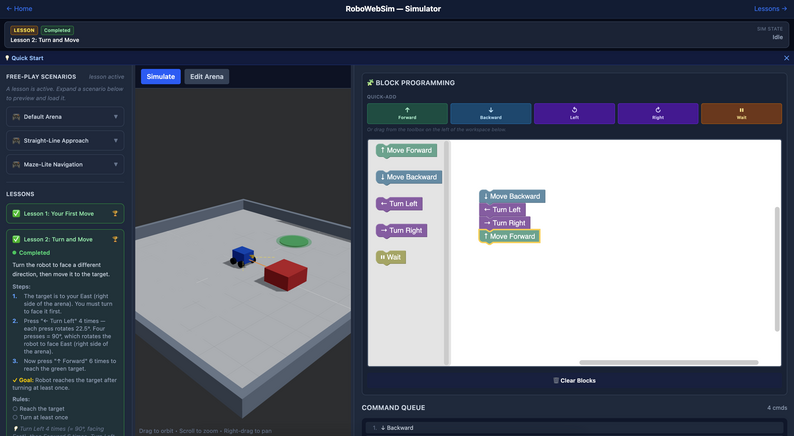Click the Maze-Lite Navigation scenario icon
Screen dimensions: 794x436
[x=16, y=164]
